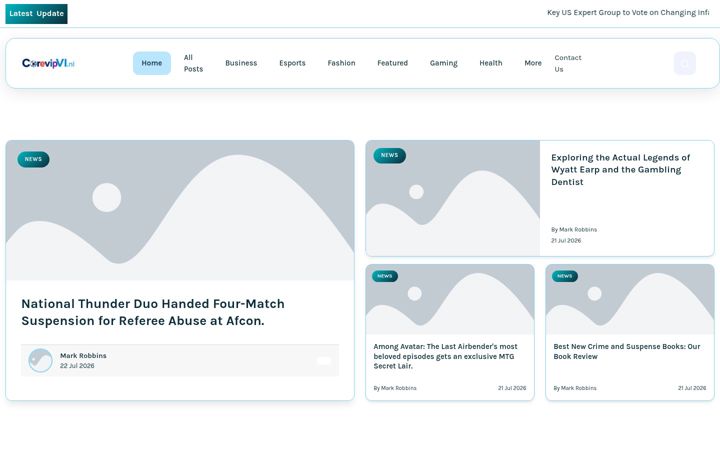720x450 pixels.
Task: Go to the Health menu item
Action: tap(491, 63)
